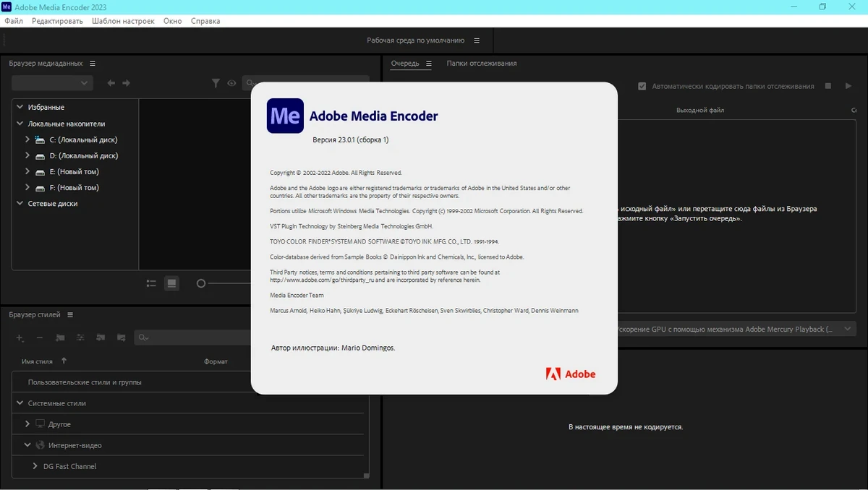Expand the F: (Новый том) drive
Image resolution: width=868 pixels, height=490 pixels.
27,187
